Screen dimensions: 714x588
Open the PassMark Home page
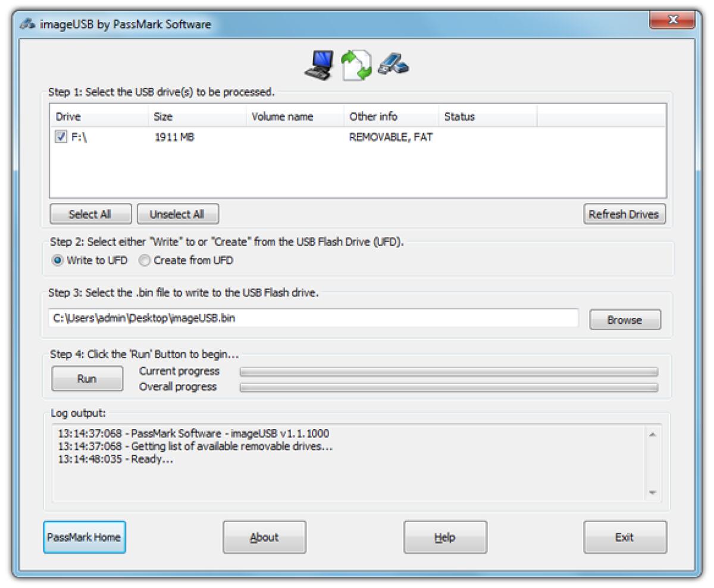[86, 537]
